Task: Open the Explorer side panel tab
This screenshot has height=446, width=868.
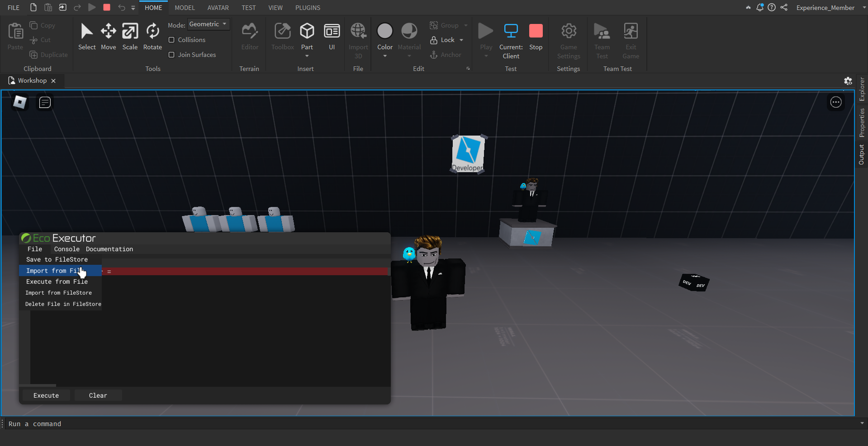Action: coord(862,89)
